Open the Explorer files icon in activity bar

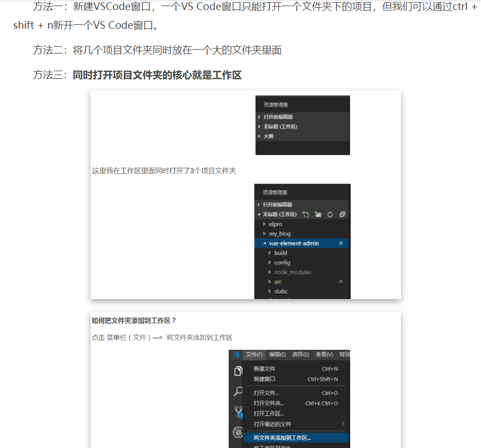coord(238,371)
